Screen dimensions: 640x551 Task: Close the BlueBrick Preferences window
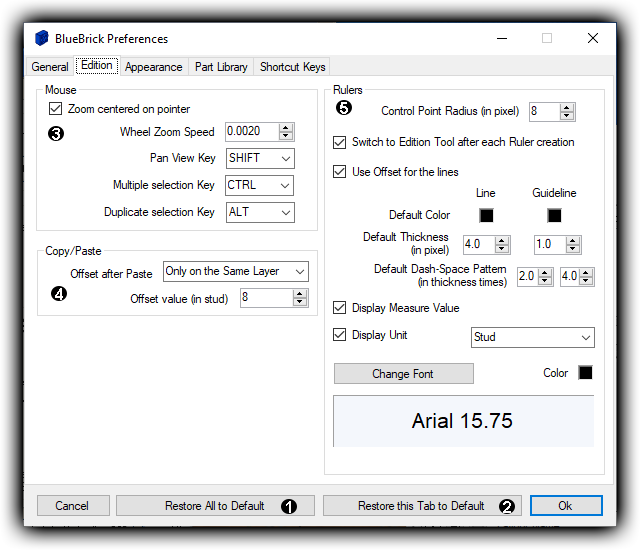coord(593,38)
